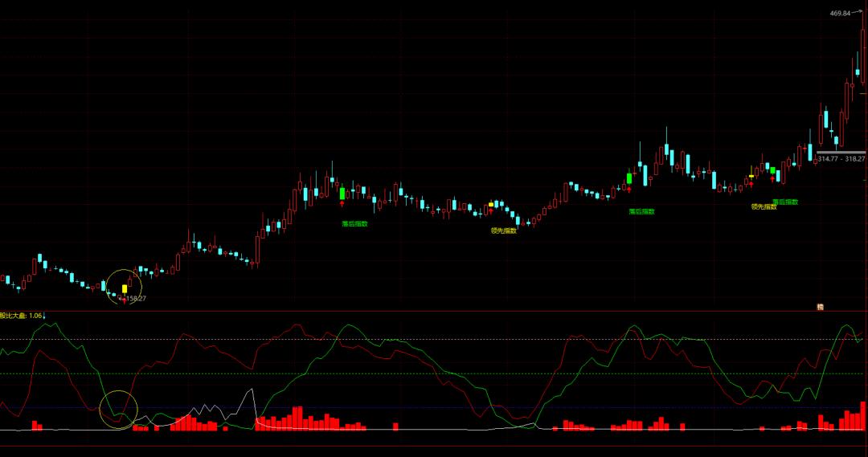Click the 314.77 - 318.27 price range label
The width and height of the screenshot is (868, 457).
pyautogui.click(x=841, y=159)
